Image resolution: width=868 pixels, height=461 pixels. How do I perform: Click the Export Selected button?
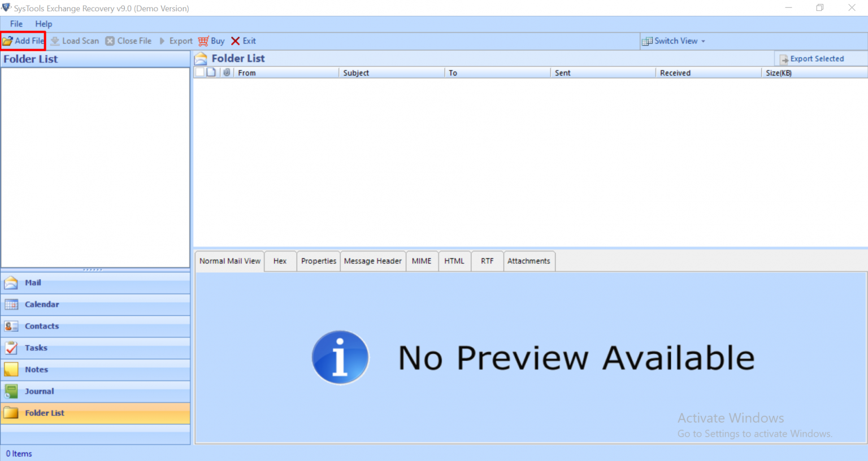coord(812,59)
